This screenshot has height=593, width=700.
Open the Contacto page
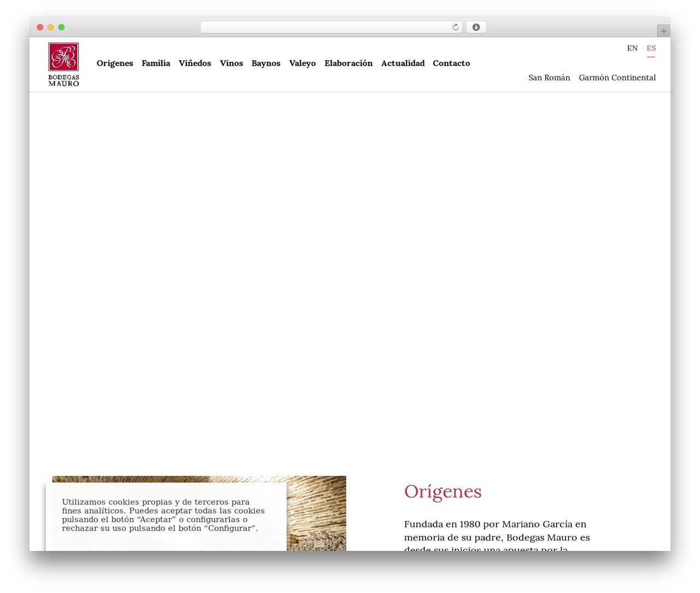pyautogui.click(x=451, y=63)
